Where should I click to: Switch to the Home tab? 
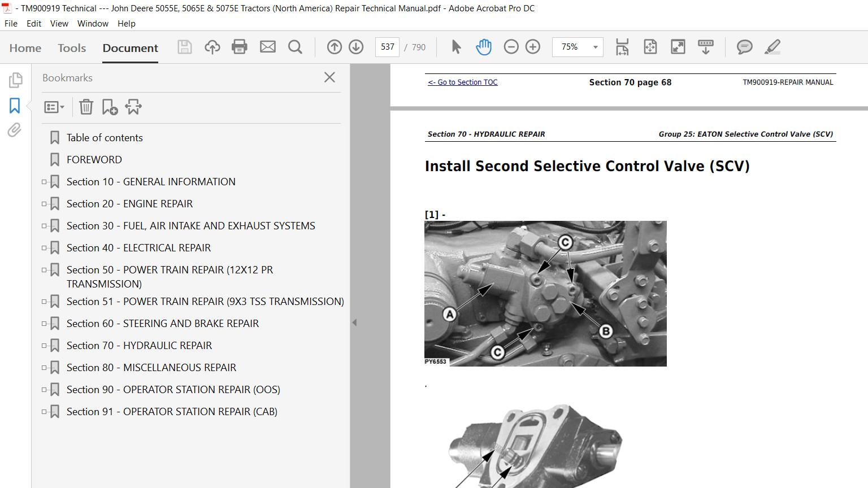pyautogui.click(x=25, y=48)
